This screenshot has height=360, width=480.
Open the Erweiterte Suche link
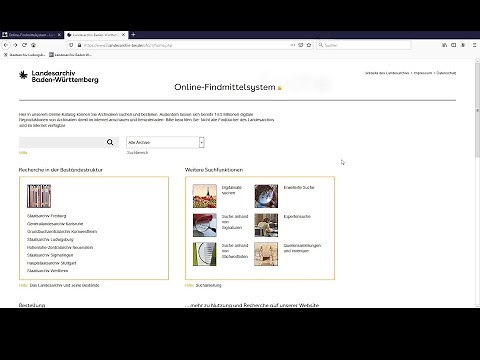pos(299,188)
